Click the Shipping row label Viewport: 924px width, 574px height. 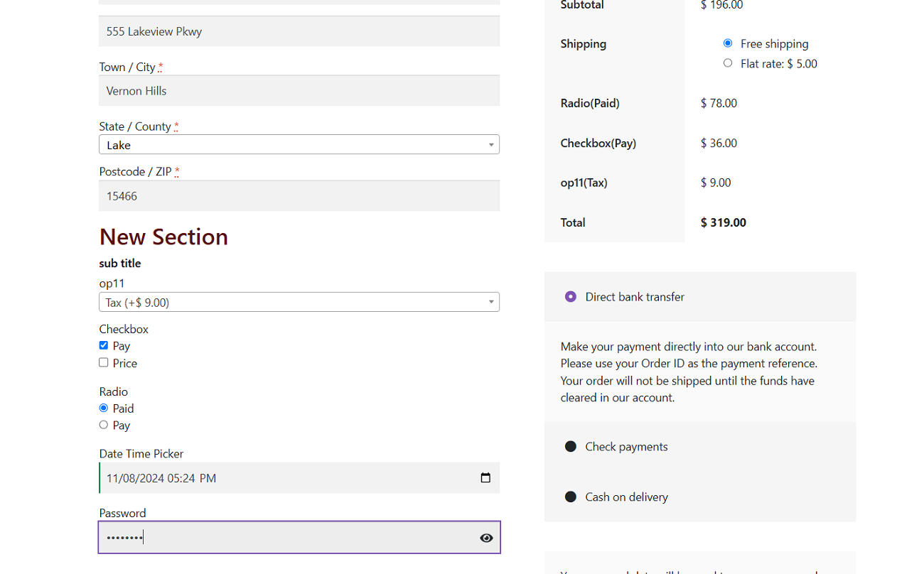click(x=584, y=44)
